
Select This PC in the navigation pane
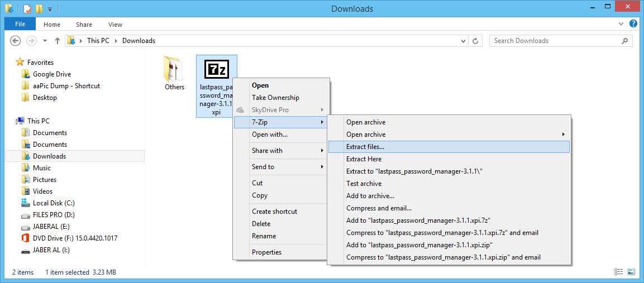(38, 121)
